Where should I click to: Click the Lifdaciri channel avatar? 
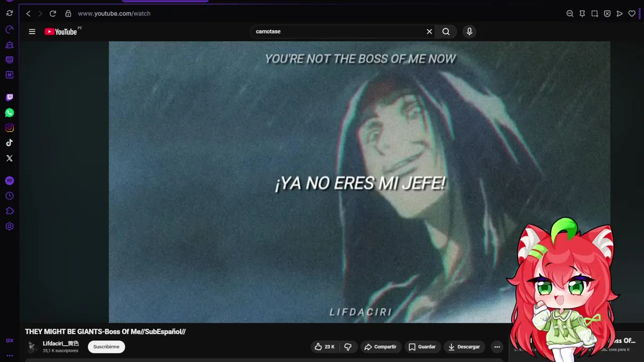tap(32, 347)
